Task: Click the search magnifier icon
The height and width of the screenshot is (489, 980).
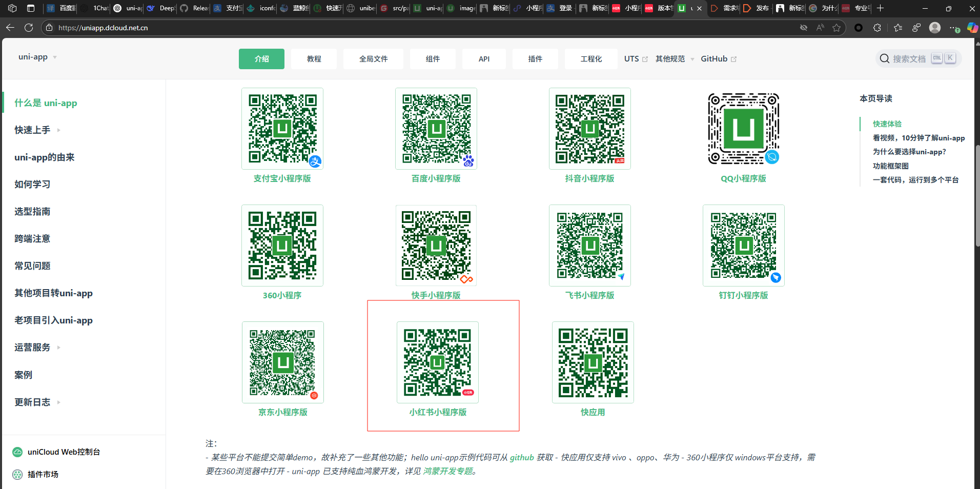Action: pyautogui.click(x=884, y=58)
